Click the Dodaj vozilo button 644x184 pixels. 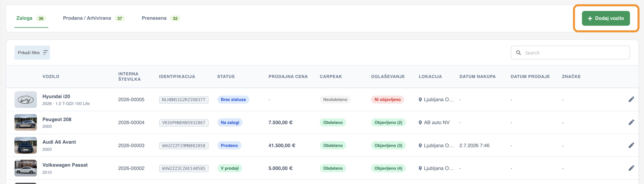coord(606,18)
